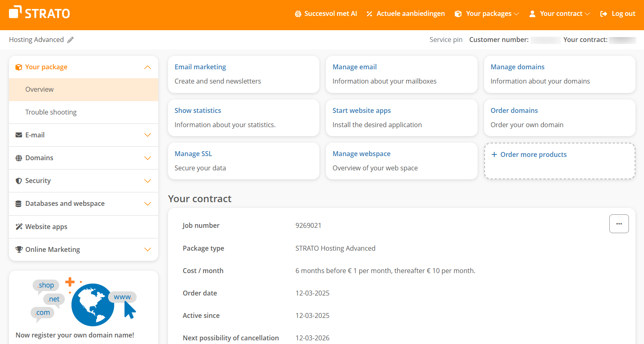This screenshot has width=644, height=344.
Task: Expand the E-mail sidebar section
Action: [x=147, y=135]
